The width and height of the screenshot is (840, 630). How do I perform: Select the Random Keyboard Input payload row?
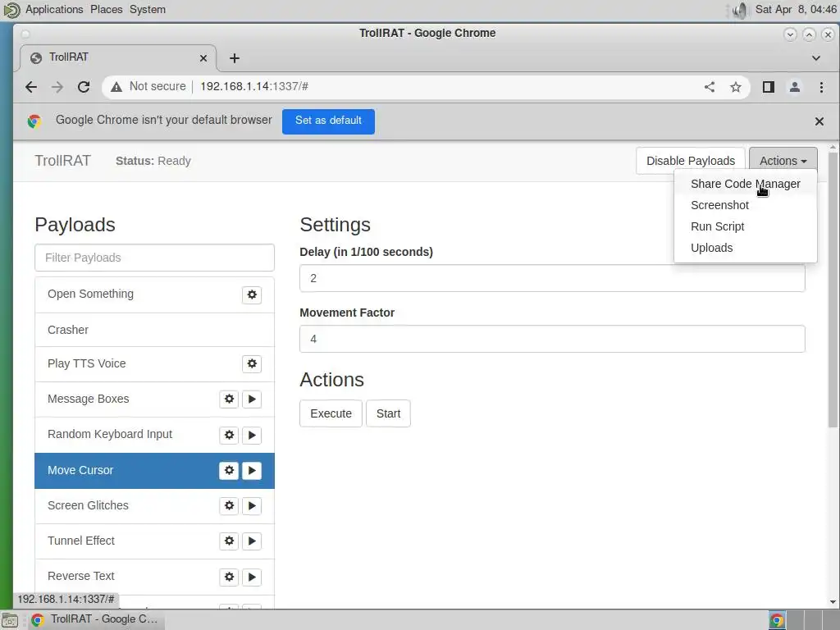pos(154,435)
